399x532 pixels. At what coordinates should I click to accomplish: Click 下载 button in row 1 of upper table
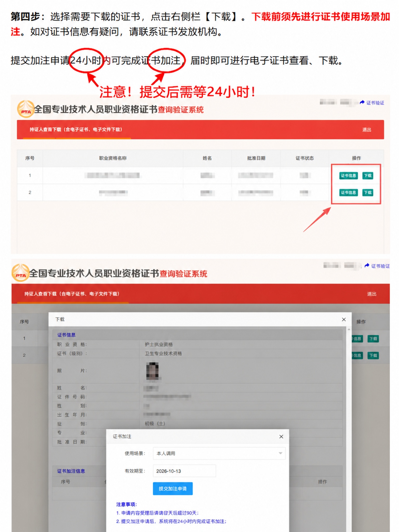[x=368, y=176]
